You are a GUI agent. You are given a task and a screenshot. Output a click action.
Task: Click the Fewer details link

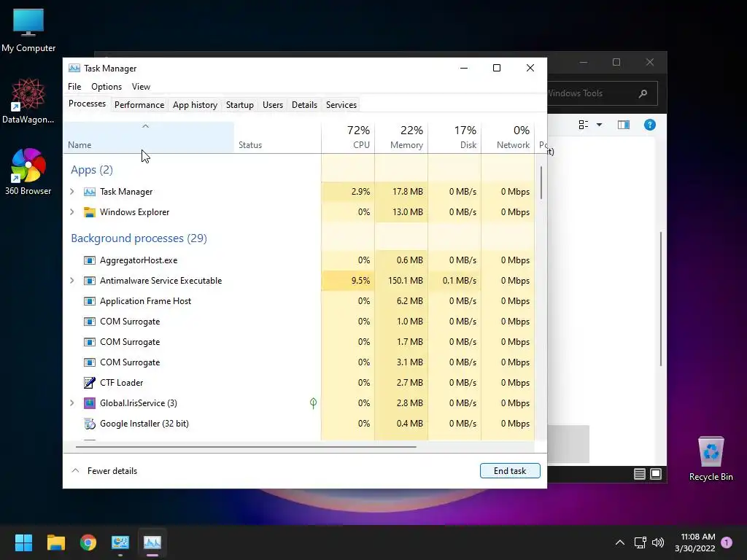(x=112, y=470)
